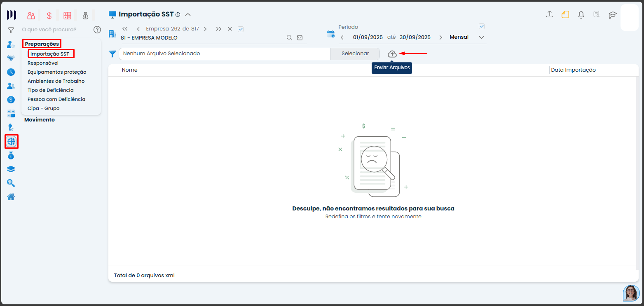Click the envelope icon in the company row
Screen dimensions: 644x306
point(300,37)
